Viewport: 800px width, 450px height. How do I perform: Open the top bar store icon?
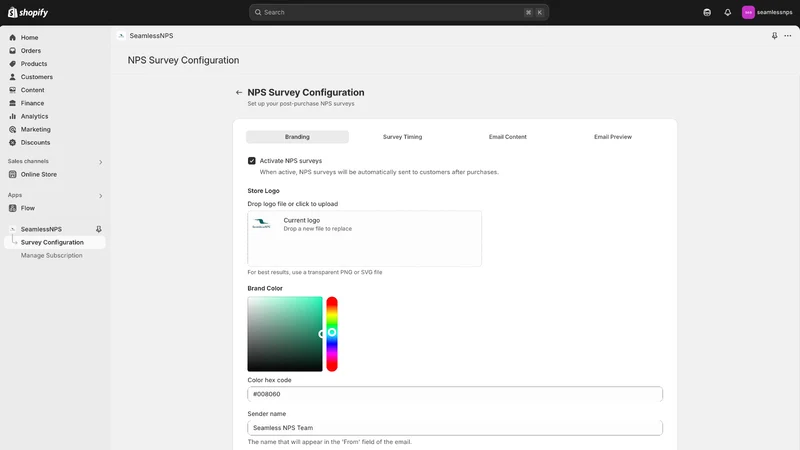(x=707, y=12)
